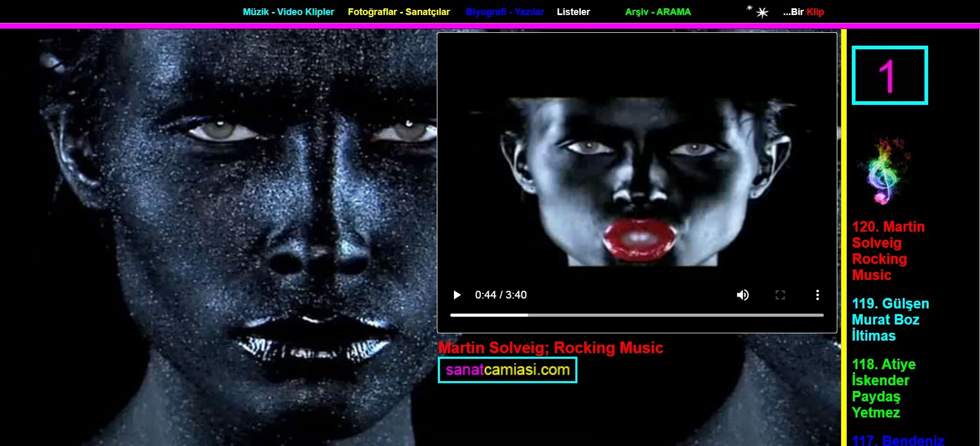Image resolution: width=980 pixels, height=446 pixels.
Task: Play the Martin Solveig video
Action: pos(457,295)
